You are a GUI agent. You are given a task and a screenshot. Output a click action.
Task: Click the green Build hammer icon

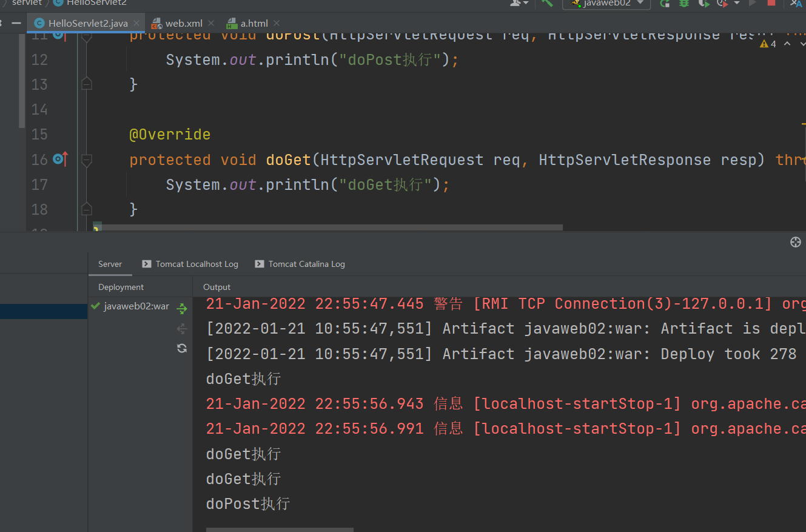[x=548, y=3]
